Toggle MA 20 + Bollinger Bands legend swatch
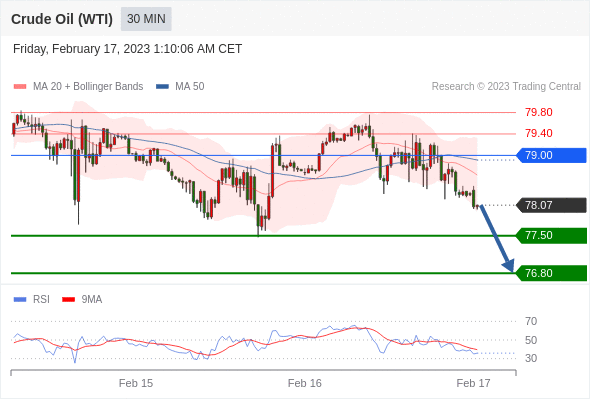Image resolution: width=590 pixels, height=400 pixels. click(x=20, y=87)
